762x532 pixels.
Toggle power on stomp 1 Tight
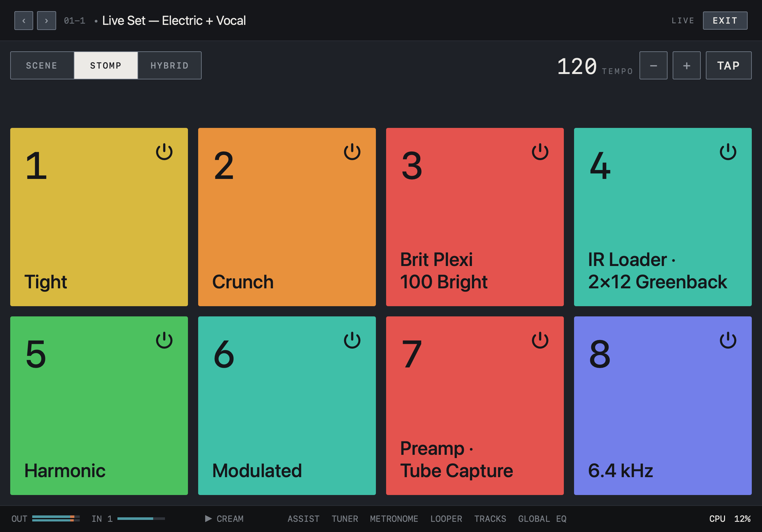[164, 152]
